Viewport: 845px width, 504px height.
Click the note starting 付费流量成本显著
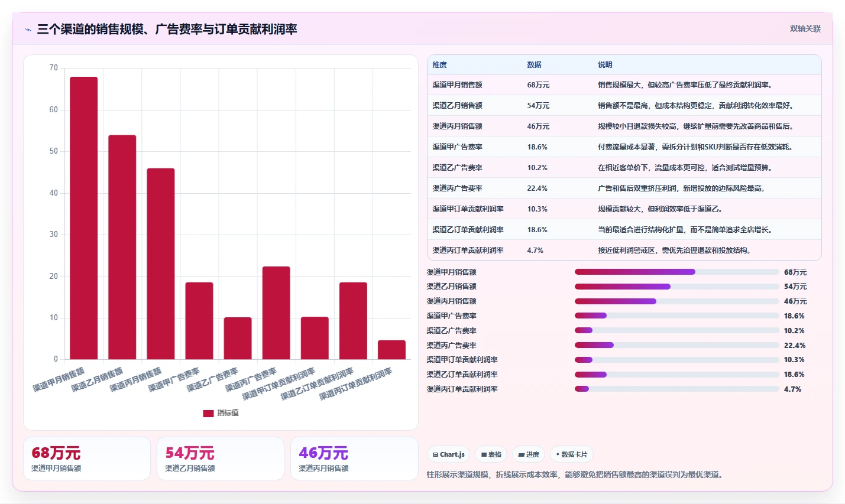pyautogui.click(x=695, y=147)
